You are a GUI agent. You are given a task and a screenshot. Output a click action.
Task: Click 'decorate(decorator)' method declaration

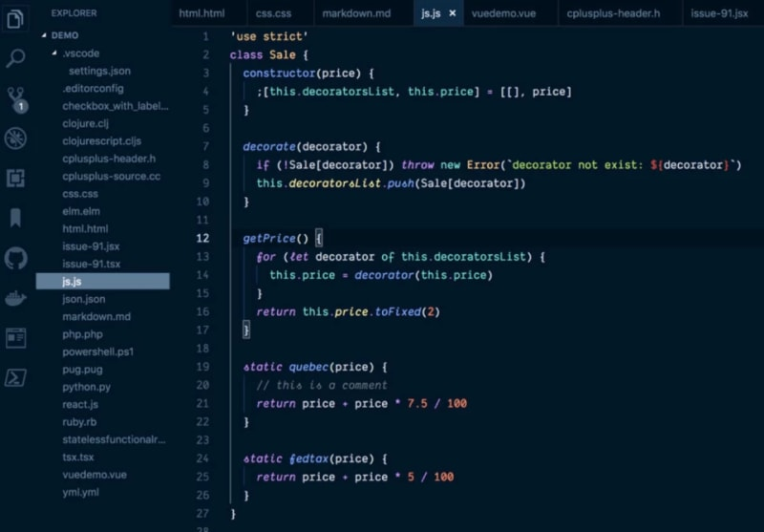[305, 147]
